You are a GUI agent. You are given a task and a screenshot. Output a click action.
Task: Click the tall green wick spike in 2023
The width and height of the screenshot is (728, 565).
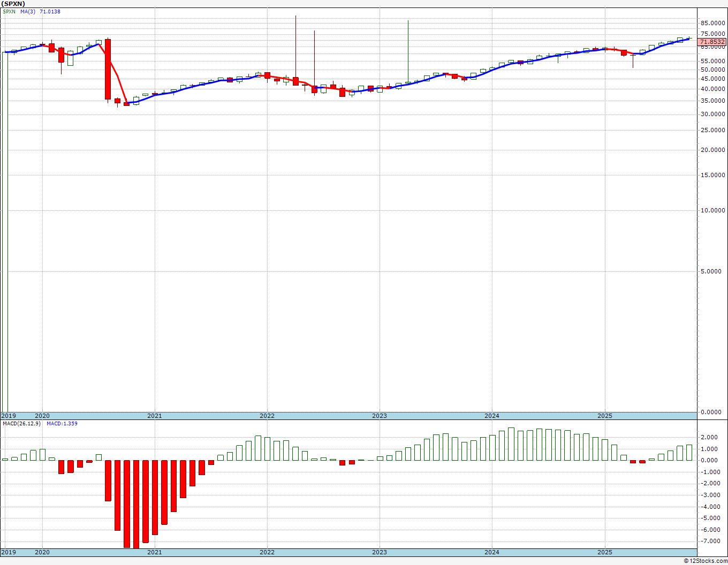click(x=408, y=51)
